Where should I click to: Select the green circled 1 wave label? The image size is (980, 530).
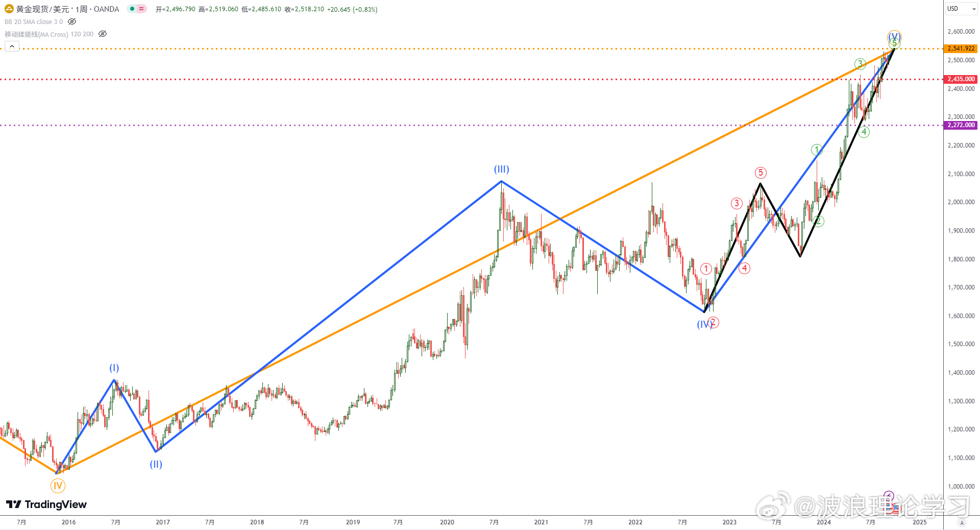pos(817,150)
